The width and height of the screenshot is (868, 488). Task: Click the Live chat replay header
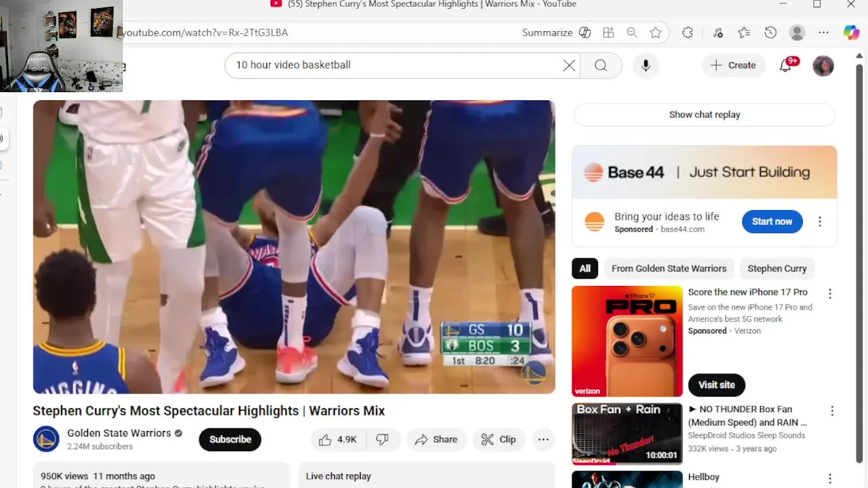click(x=338, y=476)
